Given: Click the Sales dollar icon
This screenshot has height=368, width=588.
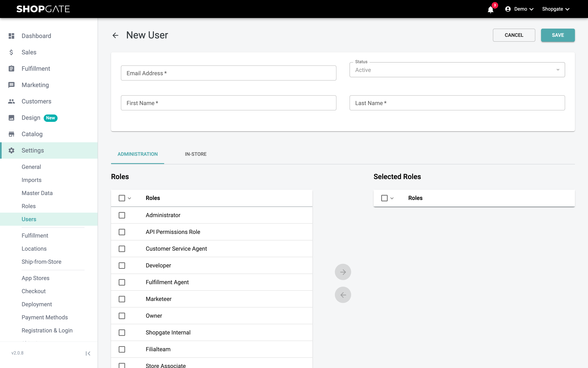Looking at the screenshot, I should (11, 52).
